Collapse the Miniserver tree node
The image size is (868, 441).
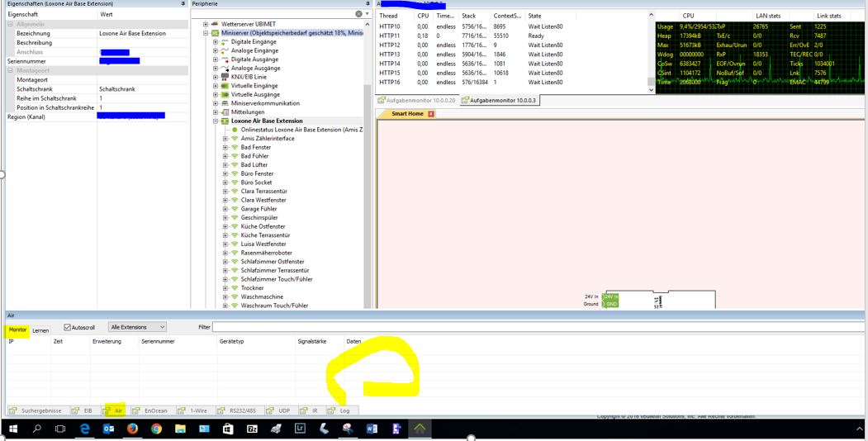[206, 33]
